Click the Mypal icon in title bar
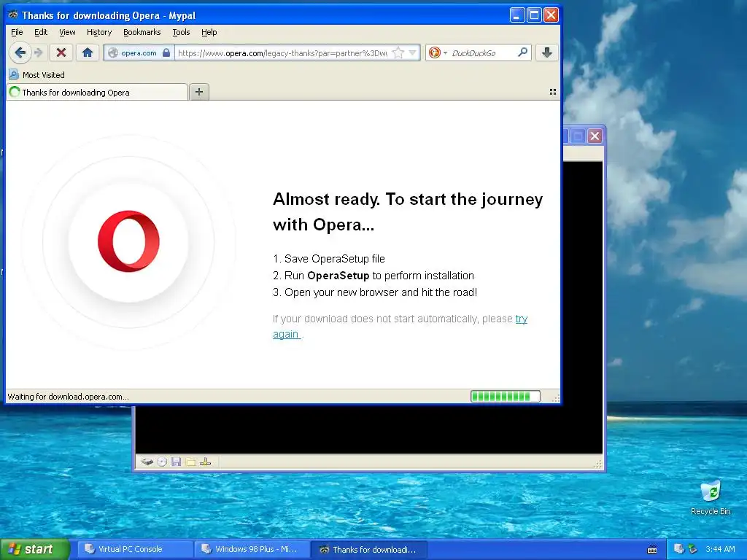This screenshot has height=560, width=747. pyautogui.click(x=13, y=15)
